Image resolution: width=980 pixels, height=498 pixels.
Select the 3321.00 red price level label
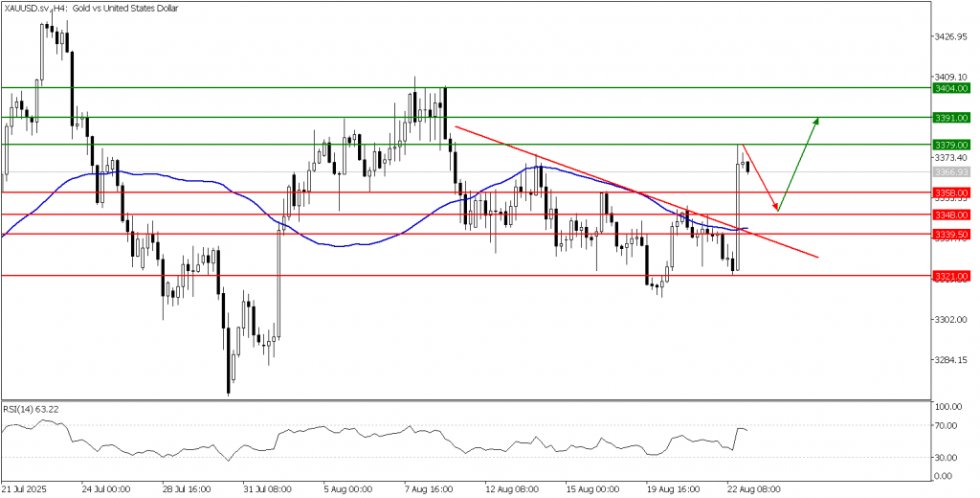point(951,276)
